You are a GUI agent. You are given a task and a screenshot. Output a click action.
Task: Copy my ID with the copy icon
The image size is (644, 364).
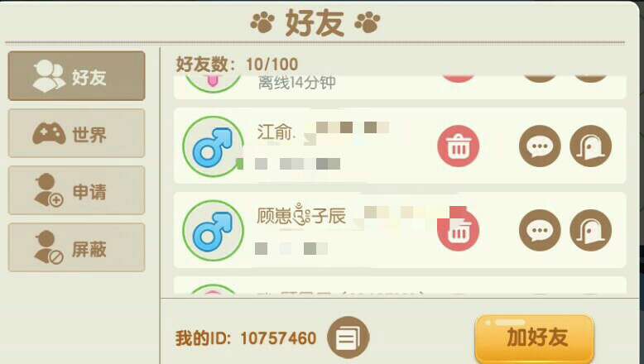point(348,338)
